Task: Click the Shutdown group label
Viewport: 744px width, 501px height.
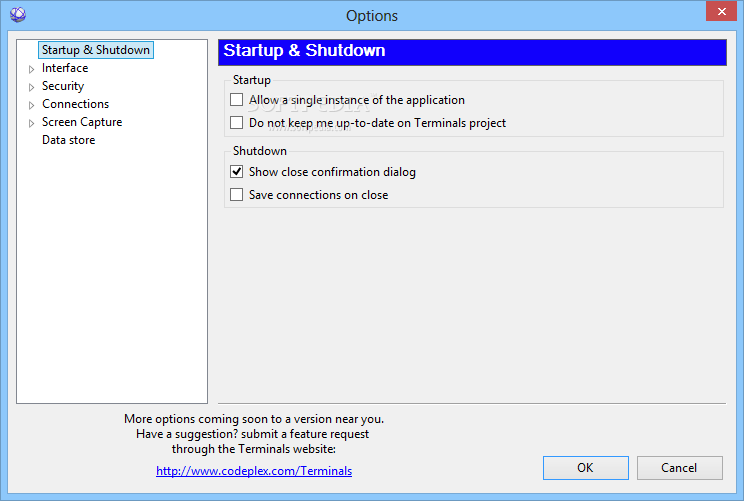Action: tap(260, 151)
